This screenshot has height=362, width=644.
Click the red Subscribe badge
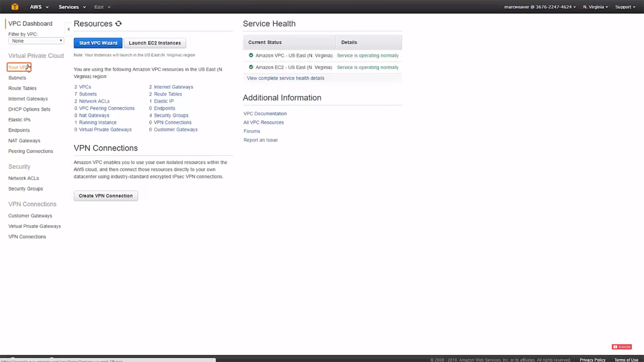click(621, 347)
